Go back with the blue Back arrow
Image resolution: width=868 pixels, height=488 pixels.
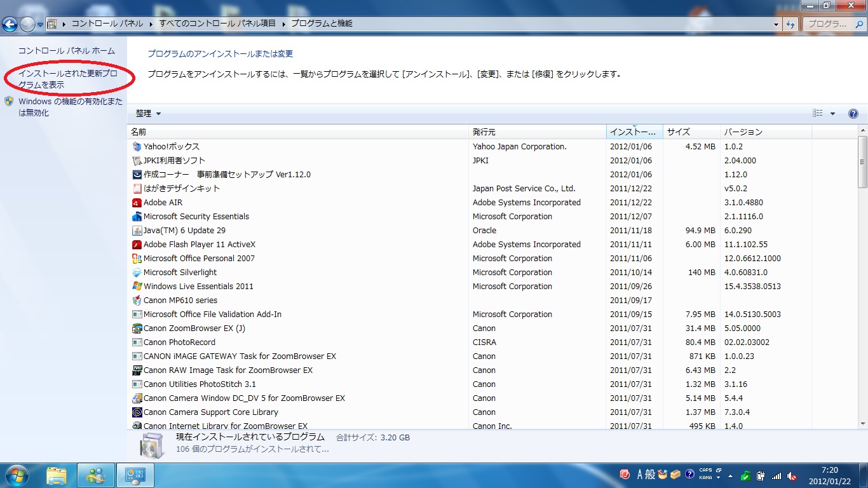(10, 25)
